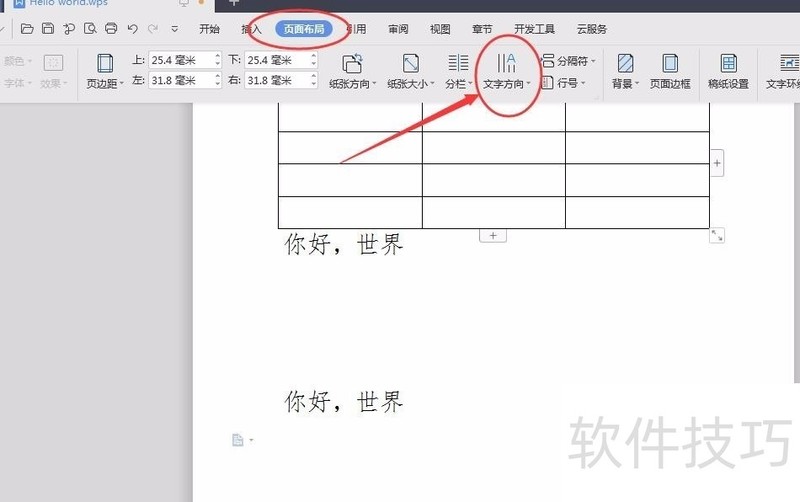800x502 pixels.
Task: Click the table resize handle at bottom-right corner
Action: click(x=717, y=235)
